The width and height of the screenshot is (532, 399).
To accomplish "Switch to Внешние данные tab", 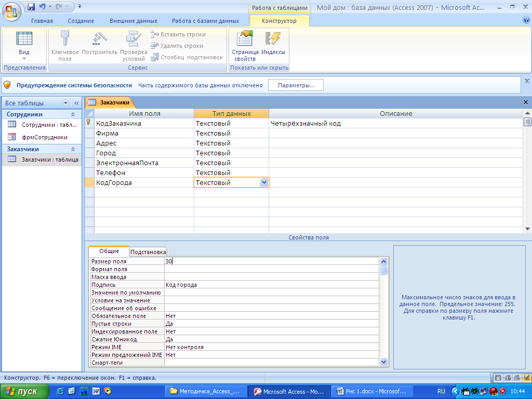I will click(x=134, y=21).
